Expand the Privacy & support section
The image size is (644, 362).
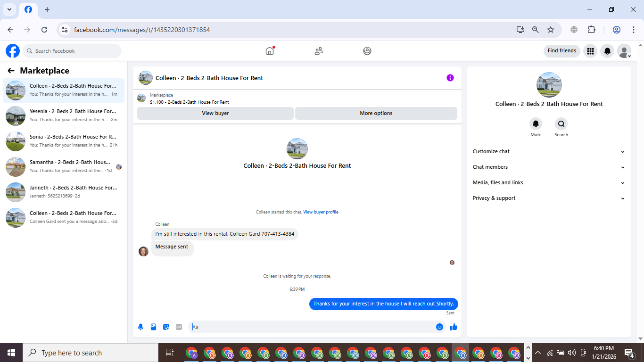tap(549, 198)
